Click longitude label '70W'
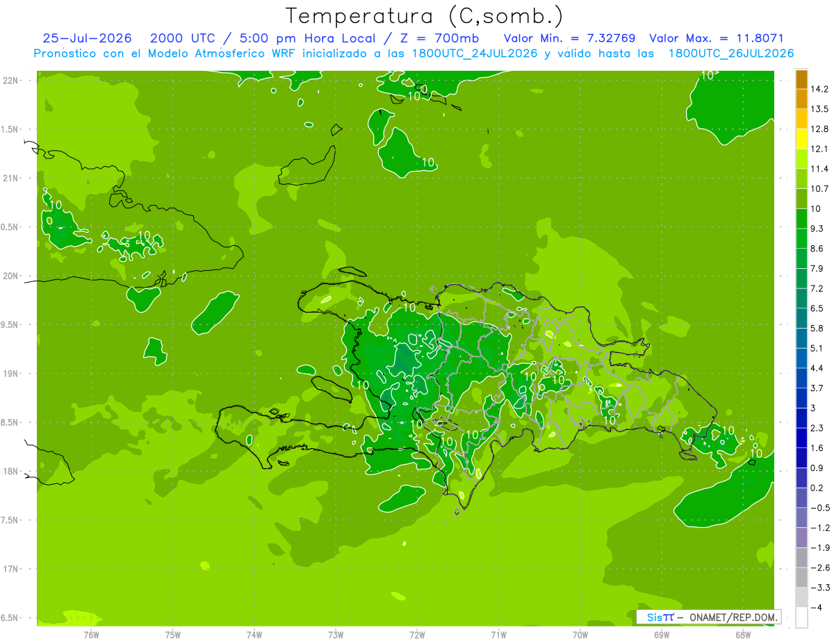This screenshot has width=834, height=644. pos(580,634)
